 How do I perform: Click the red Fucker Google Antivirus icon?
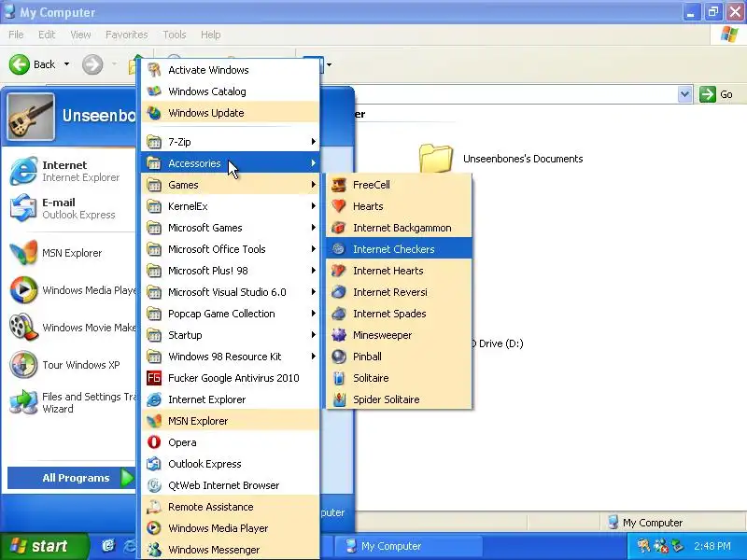pyautogui.click(x=154, y=378)
